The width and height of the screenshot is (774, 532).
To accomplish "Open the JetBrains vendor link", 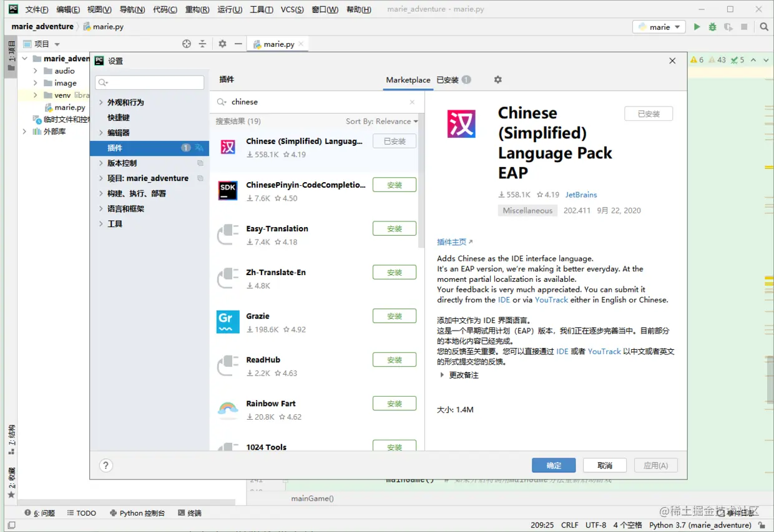I will [x=581, y=195].
